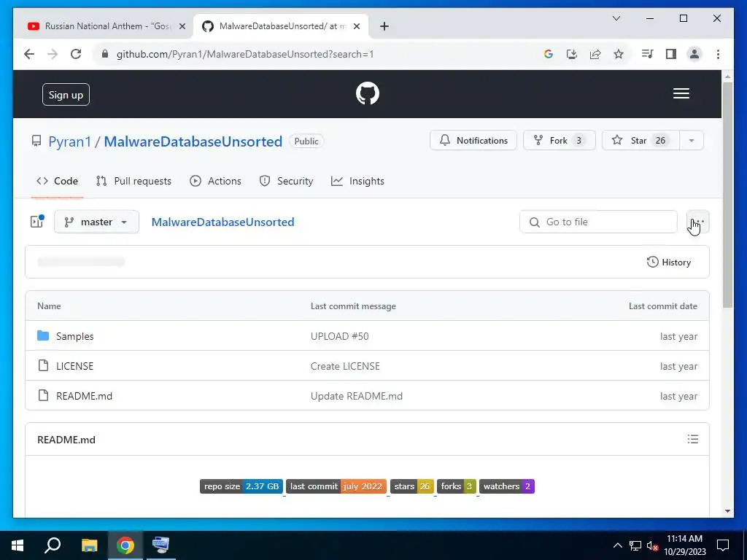Open the more options ellipsis button
Viewport: 747px width, 560px height.
(x=698, y=222)
